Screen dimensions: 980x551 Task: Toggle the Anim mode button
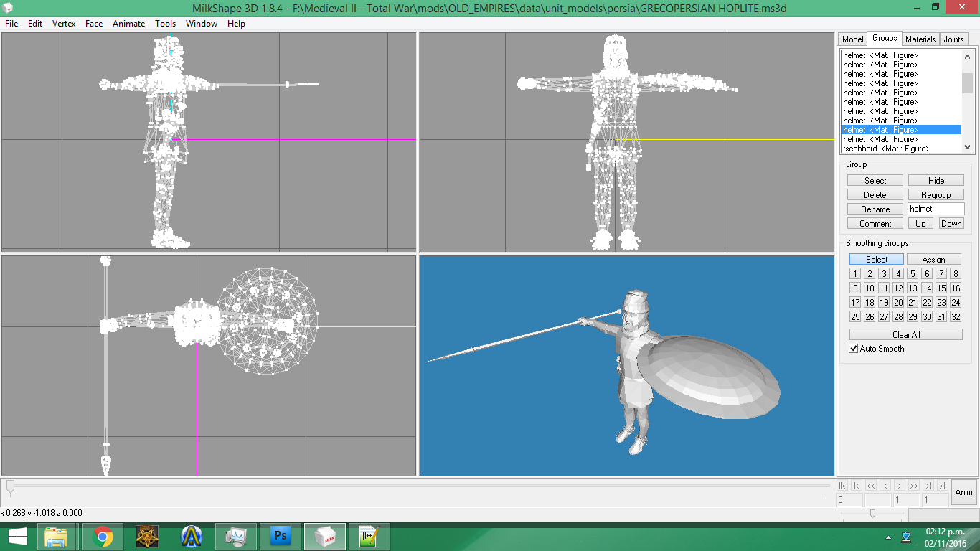click(x=964, y=492)
